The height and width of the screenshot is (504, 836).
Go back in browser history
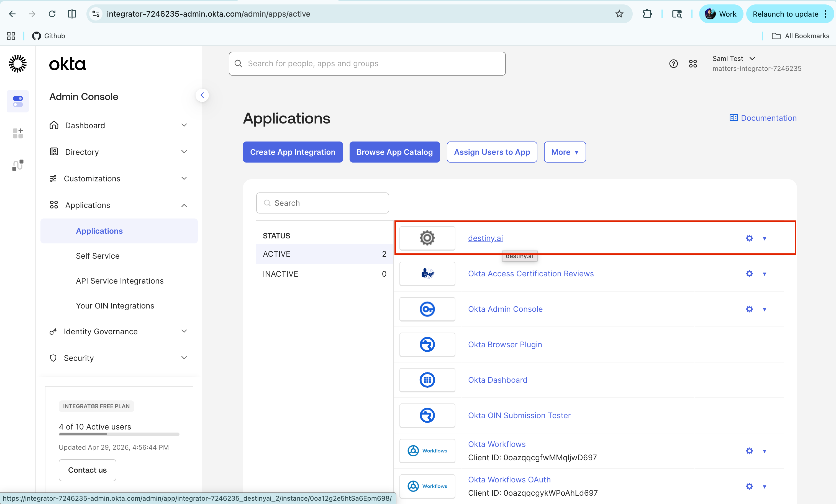12,14
